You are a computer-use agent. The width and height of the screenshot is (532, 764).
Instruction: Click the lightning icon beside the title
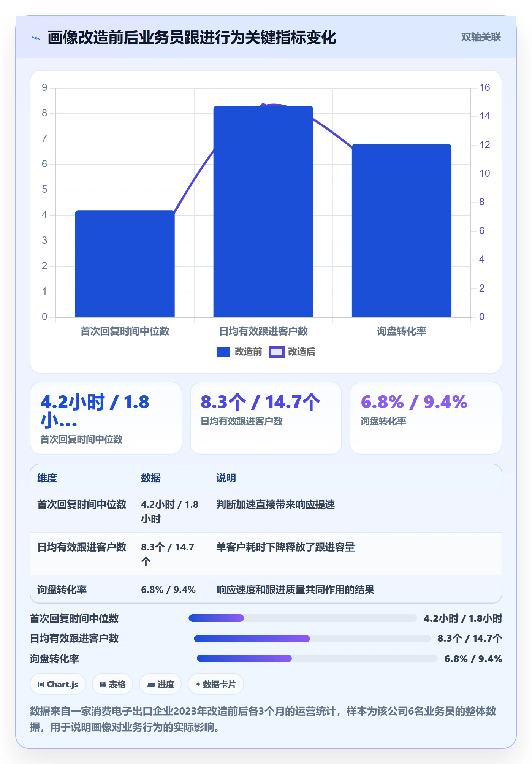pos(36,38)
